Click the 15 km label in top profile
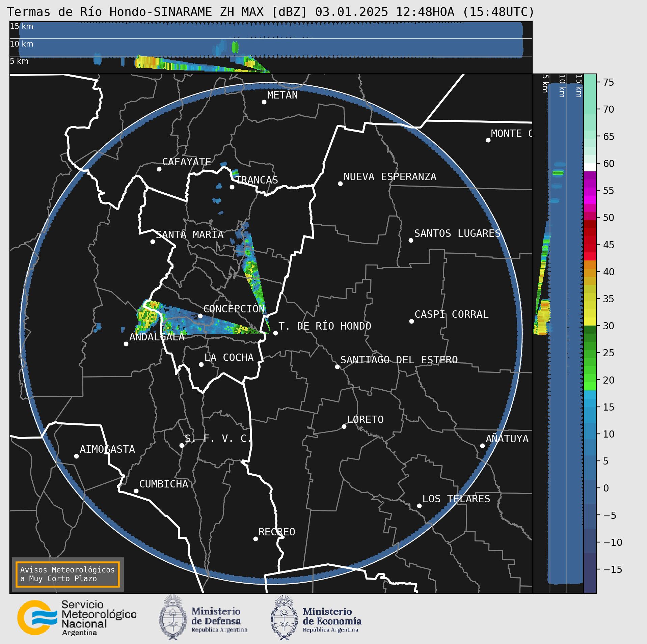This screenshot has height=644, width=647. 22,26
